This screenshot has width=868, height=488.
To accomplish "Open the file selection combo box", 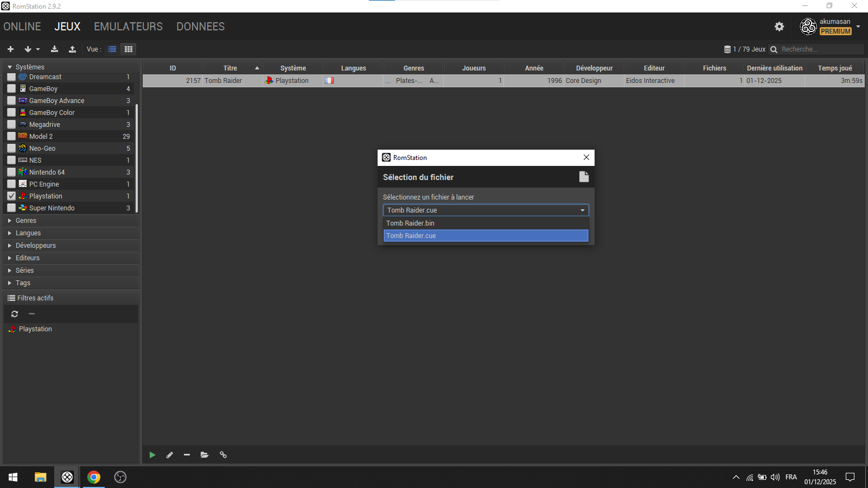I will 486,210.
